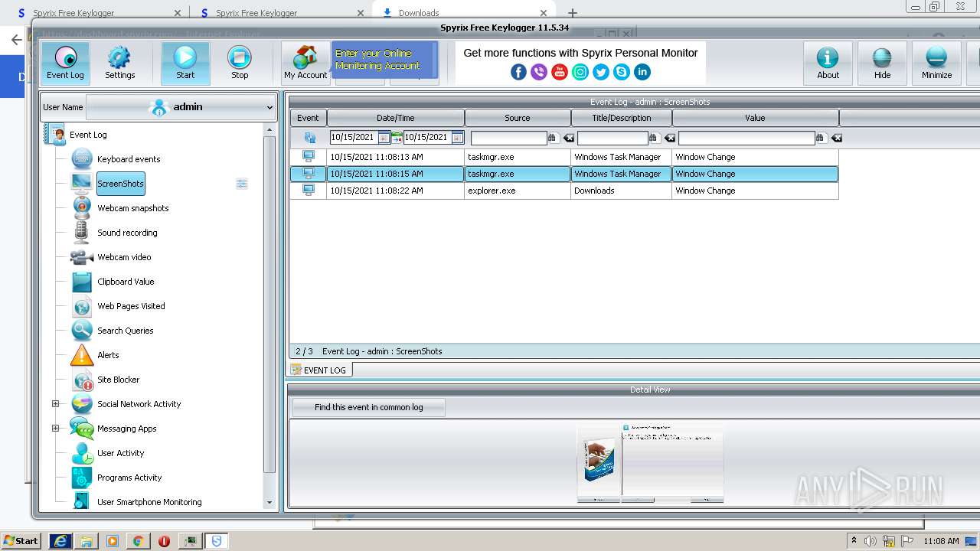Select Web Pages Visited in the tree
This screenshot has height=551, width=980.
click(131, 306)
